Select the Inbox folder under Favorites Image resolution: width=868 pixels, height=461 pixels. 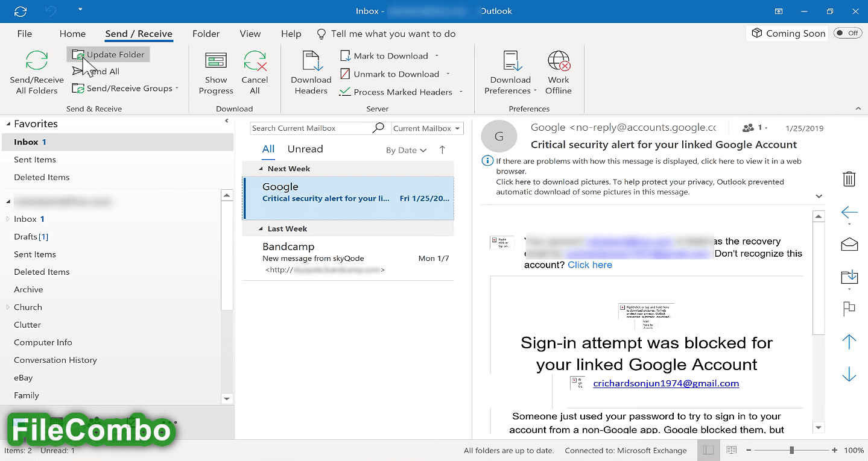(117, 142)
